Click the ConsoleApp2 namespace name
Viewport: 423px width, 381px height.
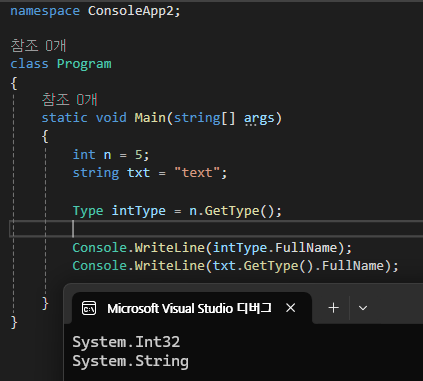131,11
